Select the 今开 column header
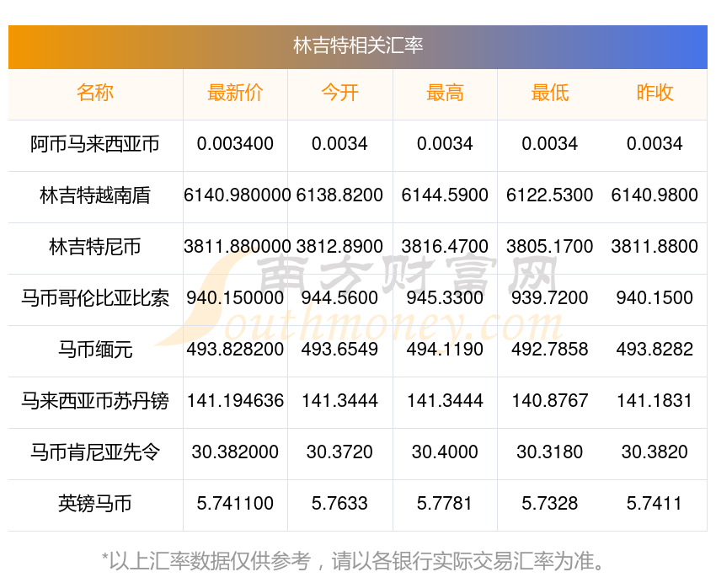Viewport: 716px width, 588px height. pos(339,93)
